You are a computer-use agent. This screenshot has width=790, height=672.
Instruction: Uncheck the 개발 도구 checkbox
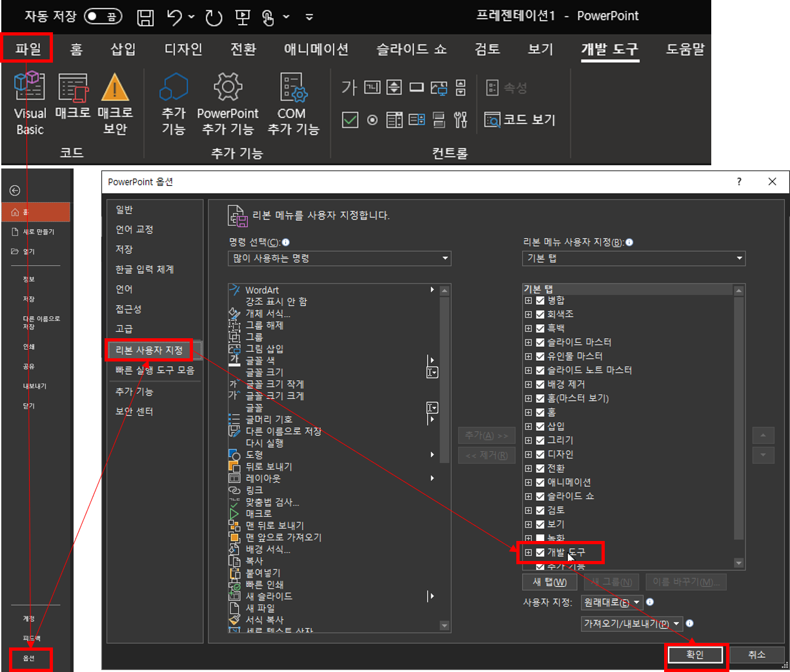click(x=540, y=553)
